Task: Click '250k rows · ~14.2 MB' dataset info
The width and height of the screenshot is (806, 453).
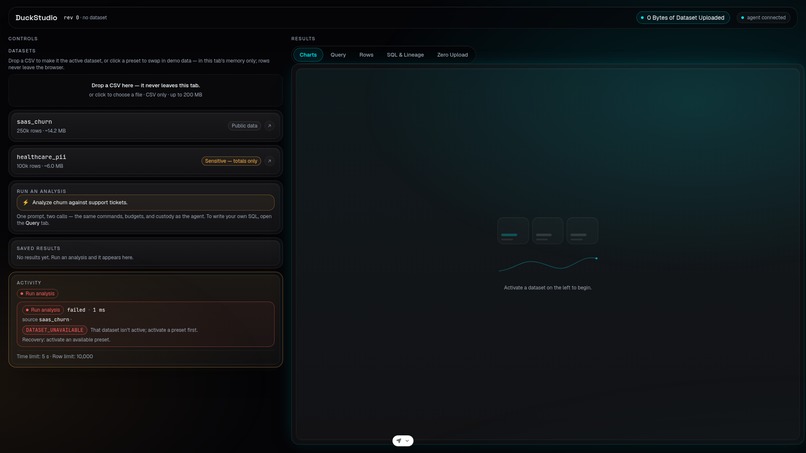Action: pos(41,131)
